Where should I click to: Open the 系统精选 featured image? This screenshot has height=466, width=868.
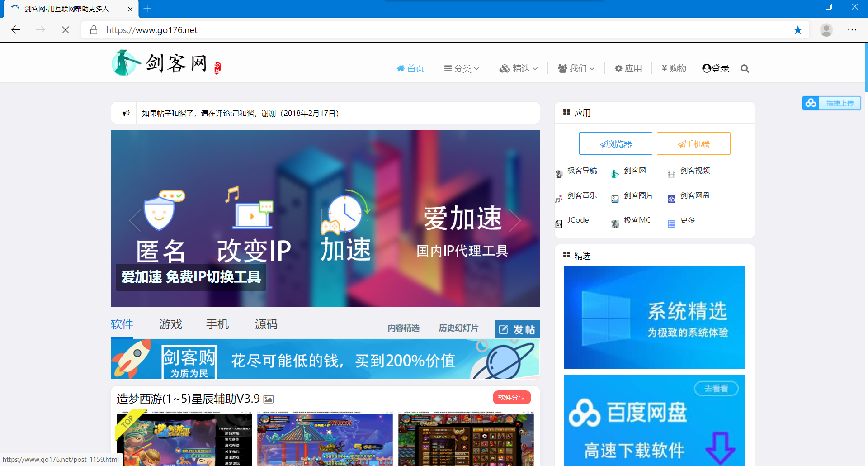(654, 318)
